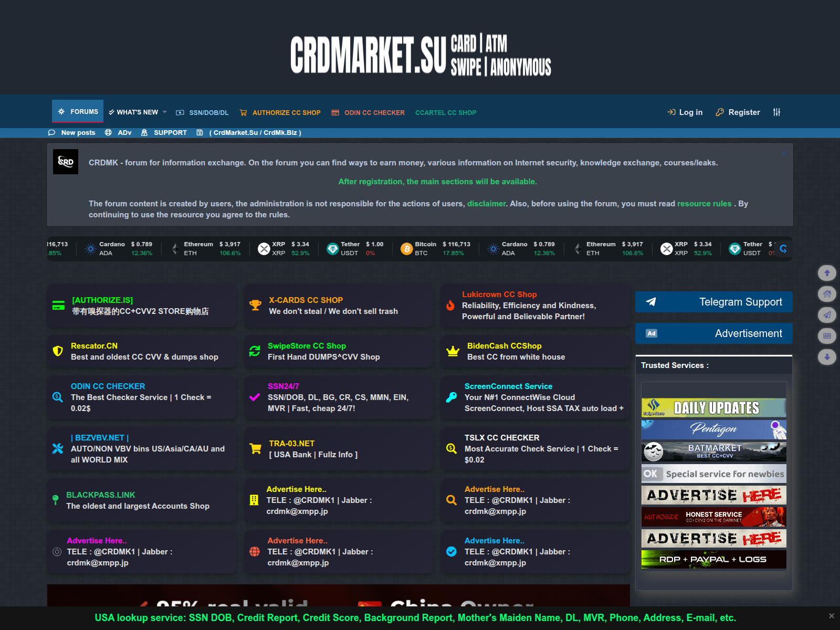Open the BidenCash CCShop title link
Screen dimensions: 840x630
pos(504,346)
